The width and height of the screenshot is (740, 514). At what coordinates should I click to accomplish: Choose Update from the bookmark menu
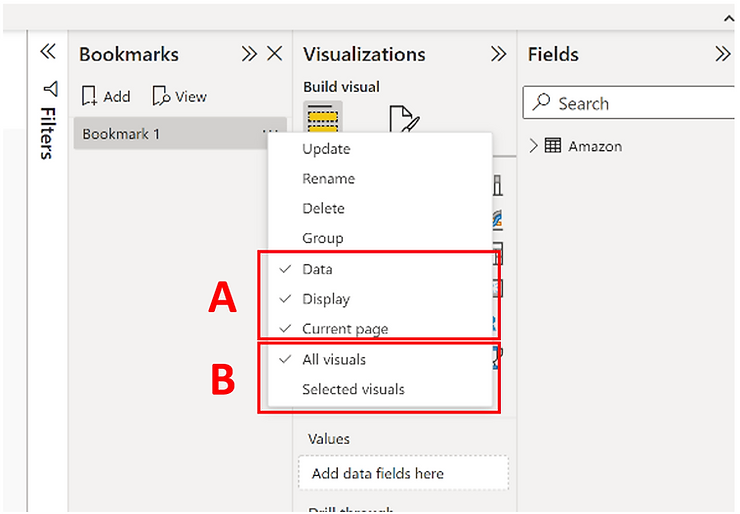pos(380,149)
